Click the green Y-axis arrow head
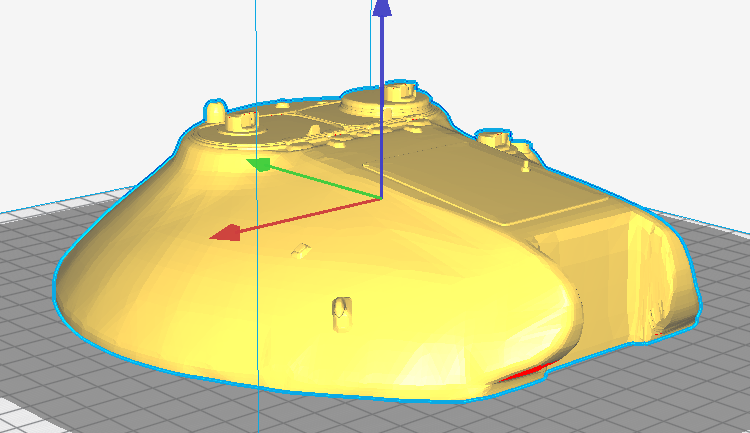Viewport: 750px width, 433px height. (260, 163)
